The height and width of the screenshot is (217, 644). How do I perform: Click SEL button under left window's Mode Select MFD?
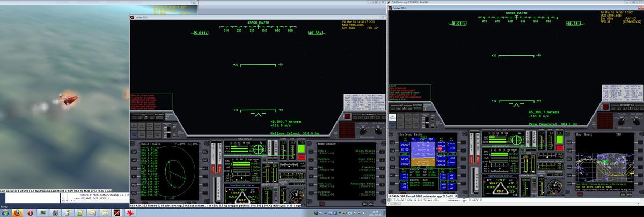365,204
